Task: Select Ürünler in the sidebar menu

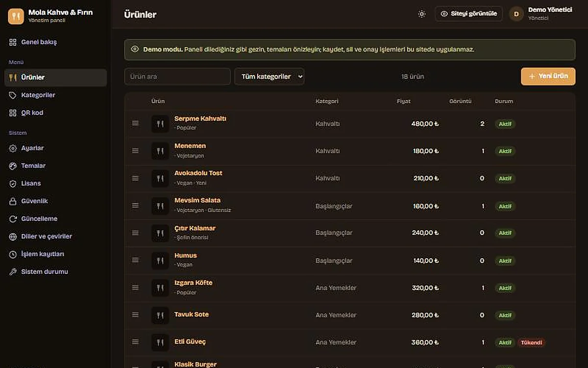Action: click(55, 78)
